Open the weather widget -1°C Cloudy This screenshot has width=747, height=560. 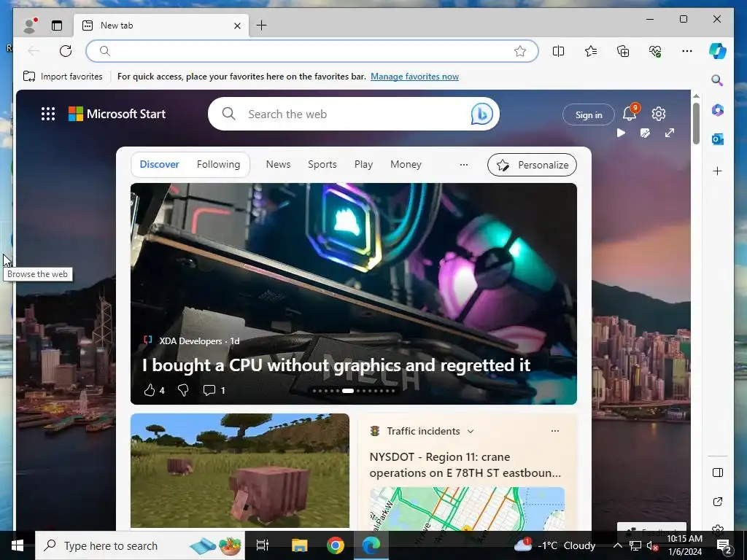(555, 545)
